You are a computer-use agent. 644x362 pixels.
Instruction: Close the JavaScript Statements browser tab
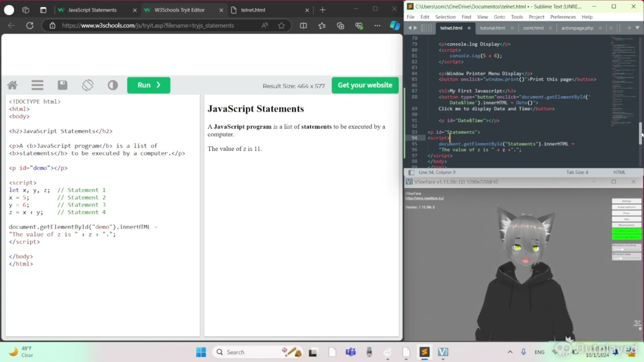[135, 10]
